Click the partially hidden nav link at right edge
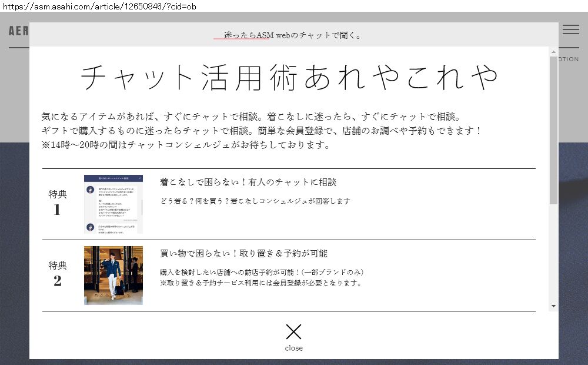The height and width of the screenshot is (365, 588). point(569,59)
